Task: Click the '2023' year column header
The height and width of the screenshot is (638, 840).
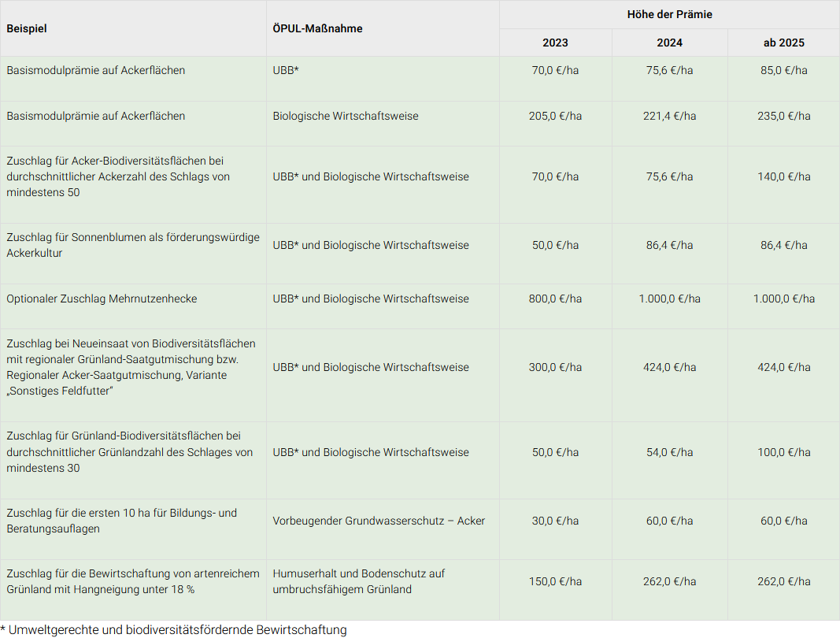Action: tap(555, 43)
